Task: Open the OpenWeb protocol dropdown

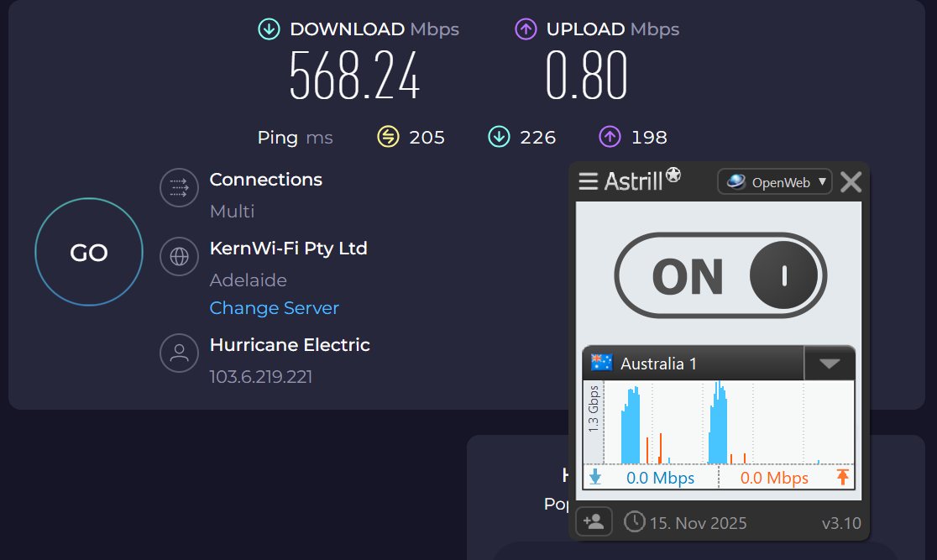Action: [774, 181]
